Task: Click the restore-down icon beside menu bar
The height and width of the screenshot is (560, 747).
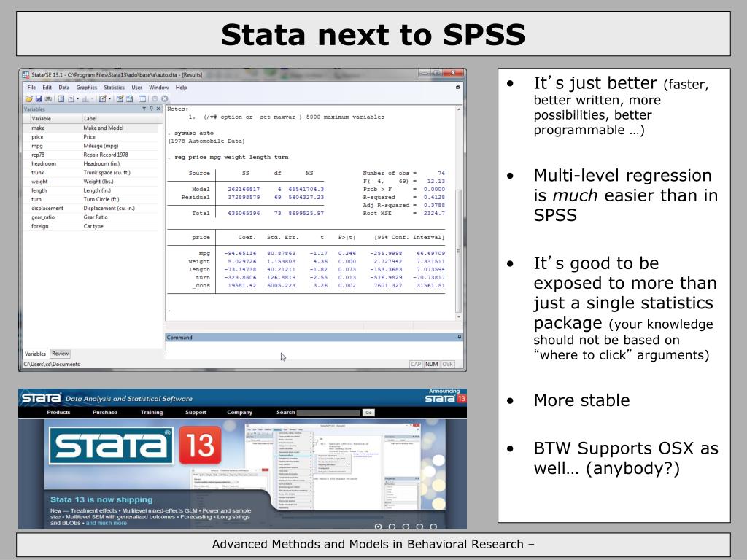Action: 458,87
